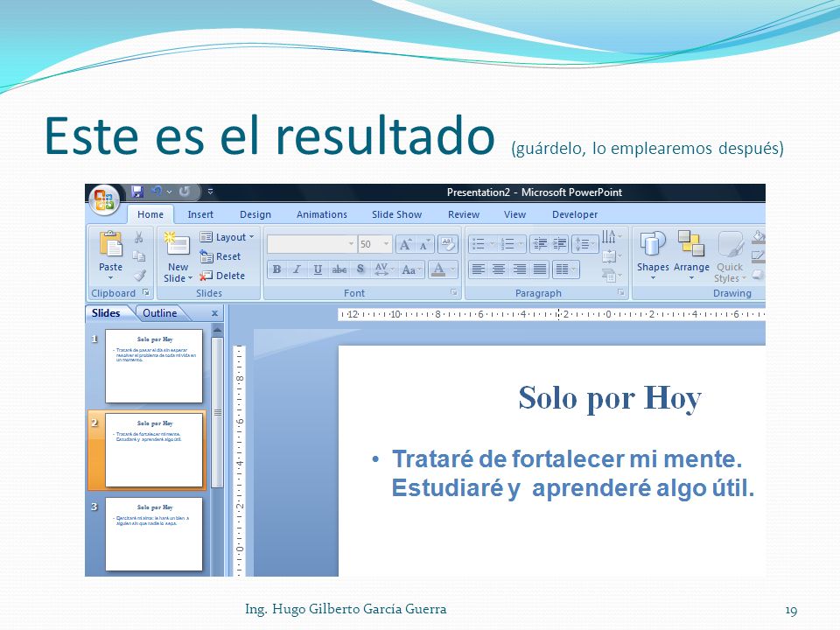Screen dimensions: 840x630
Task: Switch to the Review tab
Action: [464, 214]
